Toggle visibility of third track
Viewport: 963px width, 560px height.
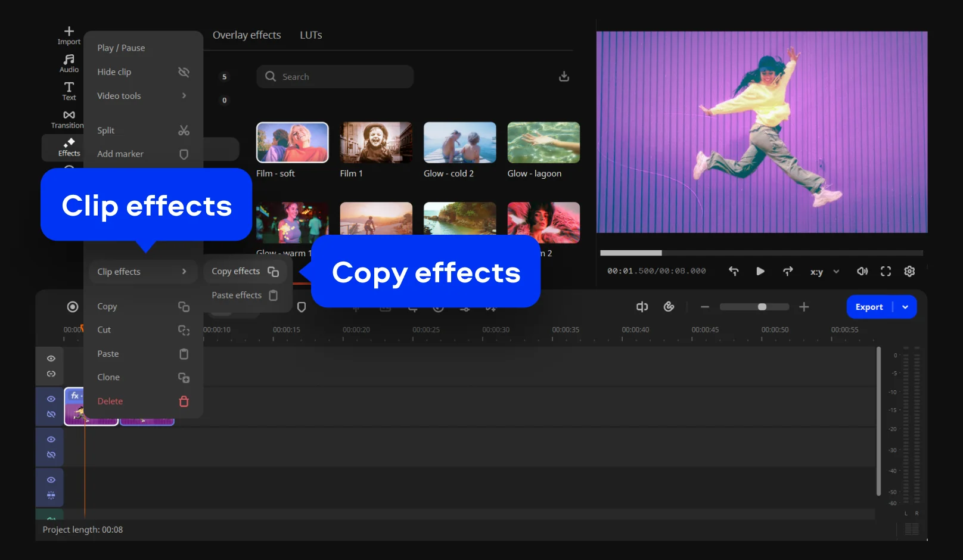pyautogui.click(x=51, y=440)
